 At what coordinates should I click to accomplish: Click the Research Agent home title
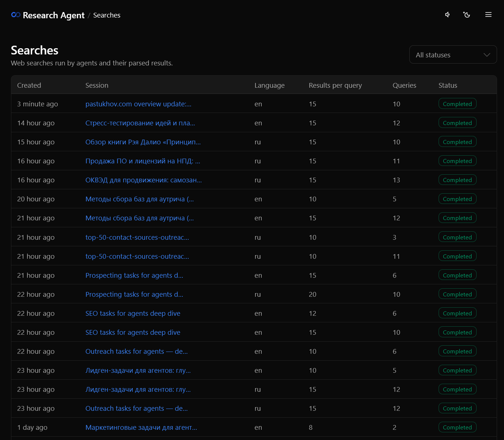[x=54, y=15]
